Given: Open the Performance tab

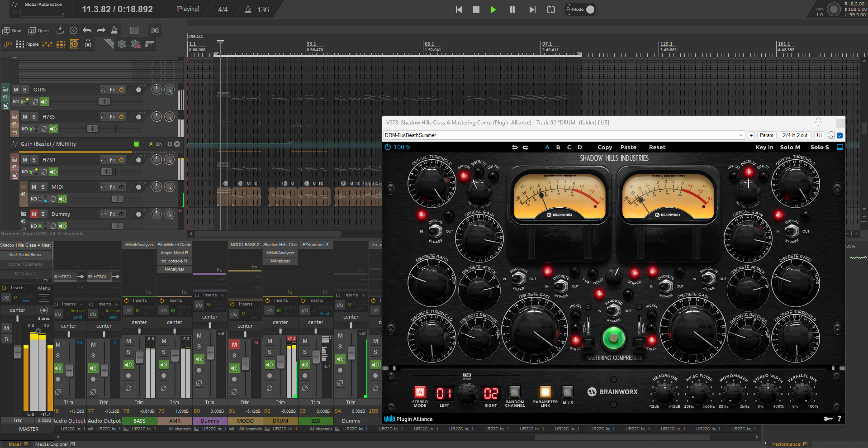Looking at the screenshot, I should (786, 444).
